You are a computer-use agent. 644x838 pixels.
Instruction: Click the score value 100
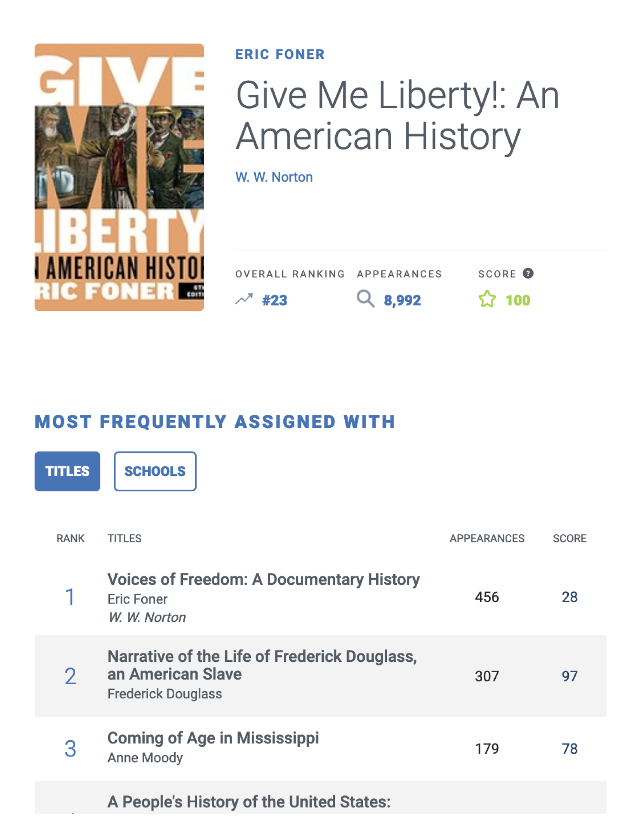(518, 300)
